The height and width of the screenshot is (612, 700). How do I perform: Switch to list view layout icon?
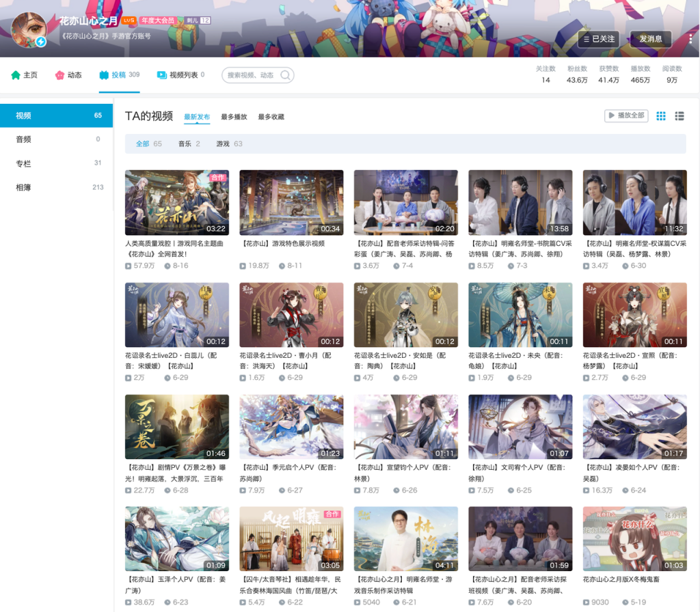679,116
